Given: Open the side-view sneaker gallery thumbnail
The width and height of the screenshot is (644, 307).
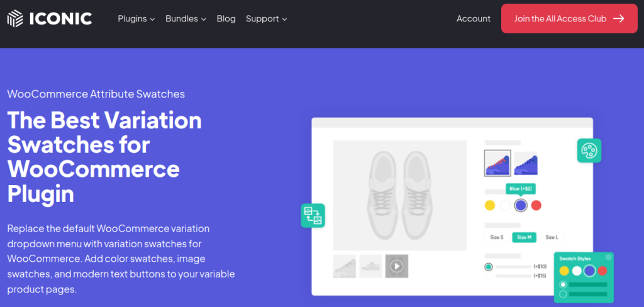Looking at the screenshot, I should tap(345, 266).
